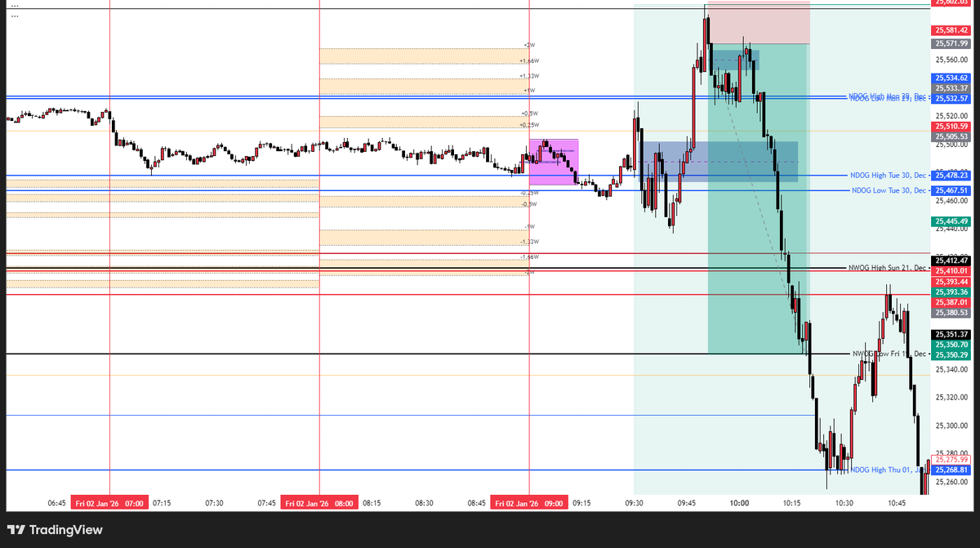Open the top chart's ellipsis menu

pyautogui.click(x=14, y=4)
